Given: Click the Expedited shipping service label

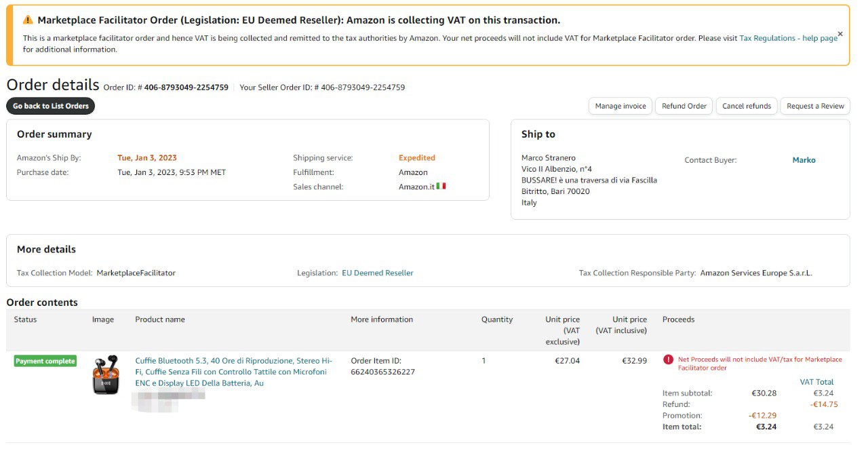Looking at the screenshot, I should 416,158.
